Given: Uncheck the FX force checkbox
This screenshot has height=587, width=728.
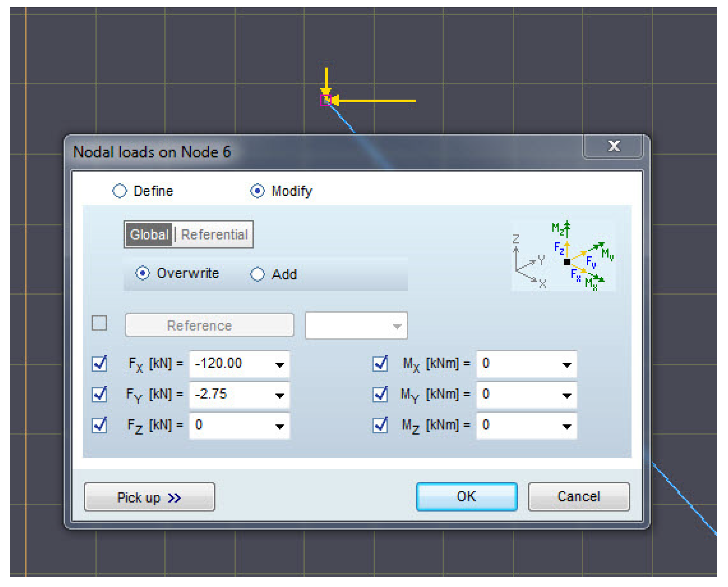Looking at the screenshot, I should tap(99, 364).
